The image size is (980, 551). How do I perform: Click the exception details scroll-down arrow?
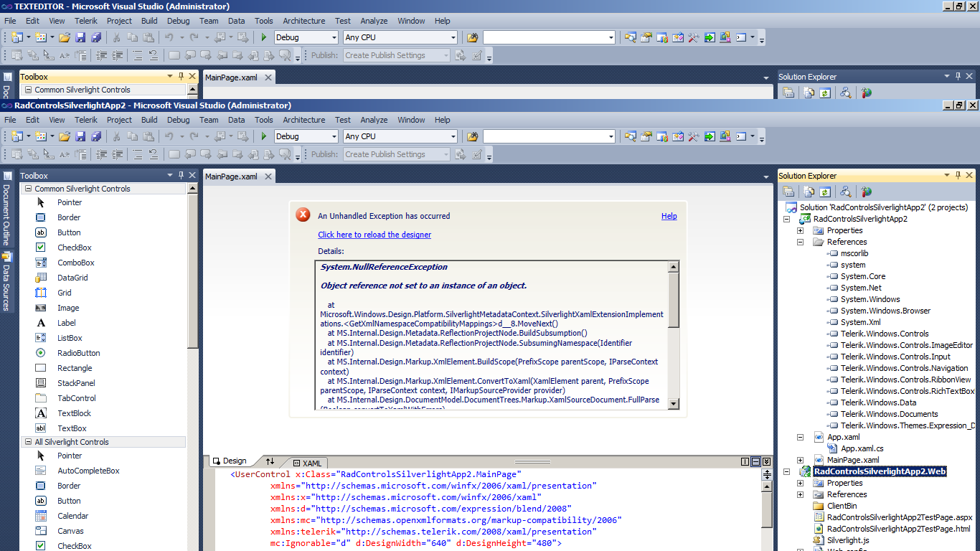click(674, 404)
